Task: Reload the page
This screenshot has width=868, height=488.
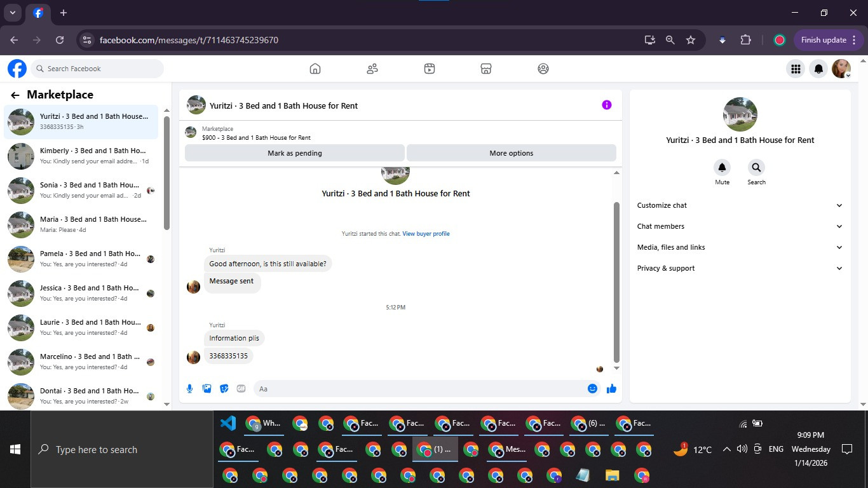Action: [x=60, y=40]
